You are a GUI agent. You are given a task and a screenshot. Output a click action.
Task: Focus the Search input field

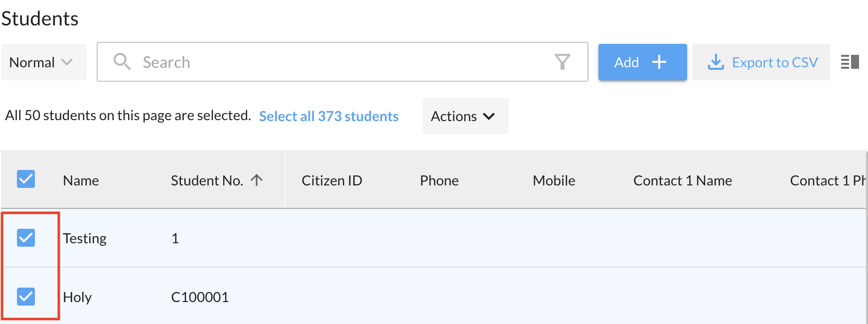(344, 62)
